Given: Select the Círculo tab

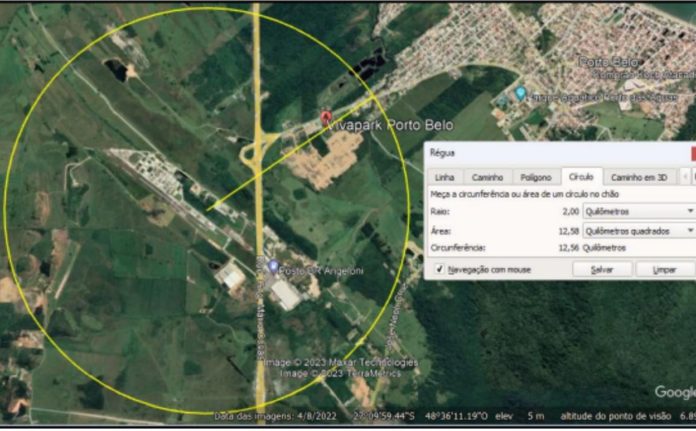Looking at the screenshot, I should tap(581, 177).
